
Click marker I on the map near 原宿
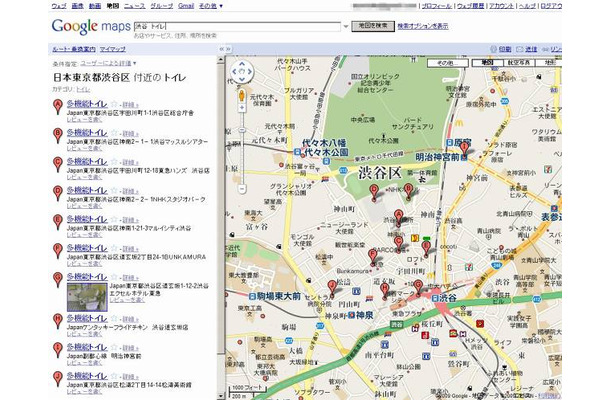[x=464, y=150]
